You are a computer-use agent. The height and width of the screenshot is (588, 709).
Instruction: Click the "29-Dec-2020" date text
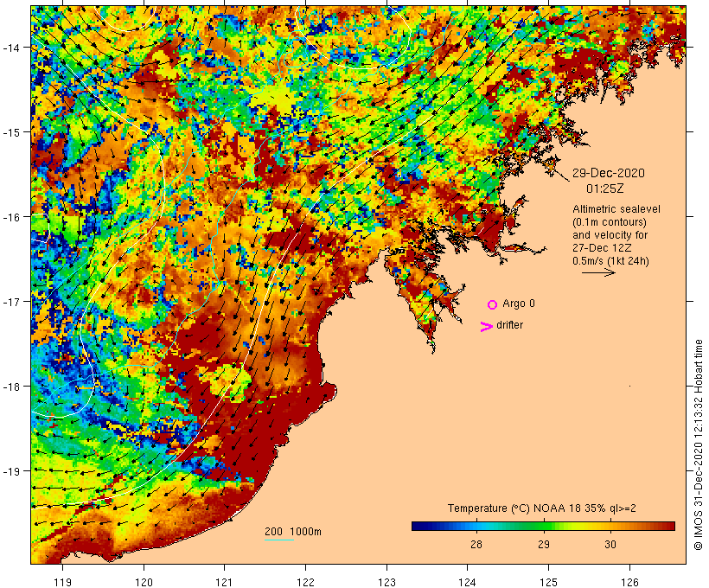pyautogui.click(x=609, y=173)
